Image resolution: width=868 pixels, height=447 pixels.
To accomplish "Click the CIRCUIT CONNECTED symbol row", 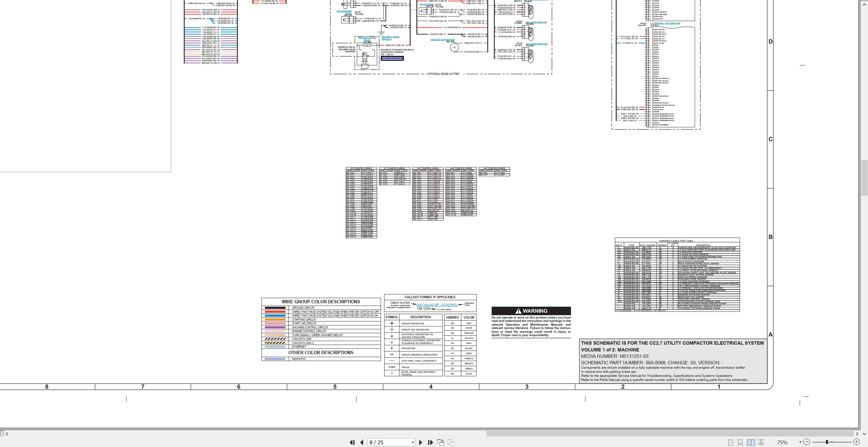I will [414, 324].
